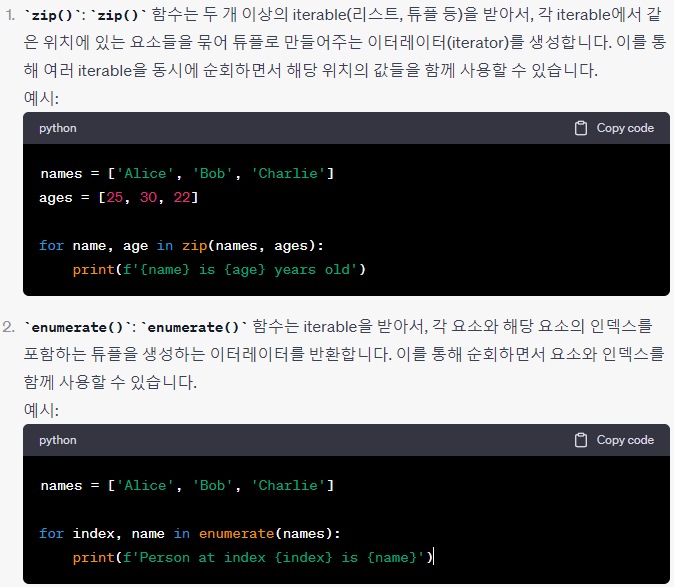Click the bold `enumerate()` heading of item 2
Image resolution: width=674 pixels, height=587 pixels.
77,327
